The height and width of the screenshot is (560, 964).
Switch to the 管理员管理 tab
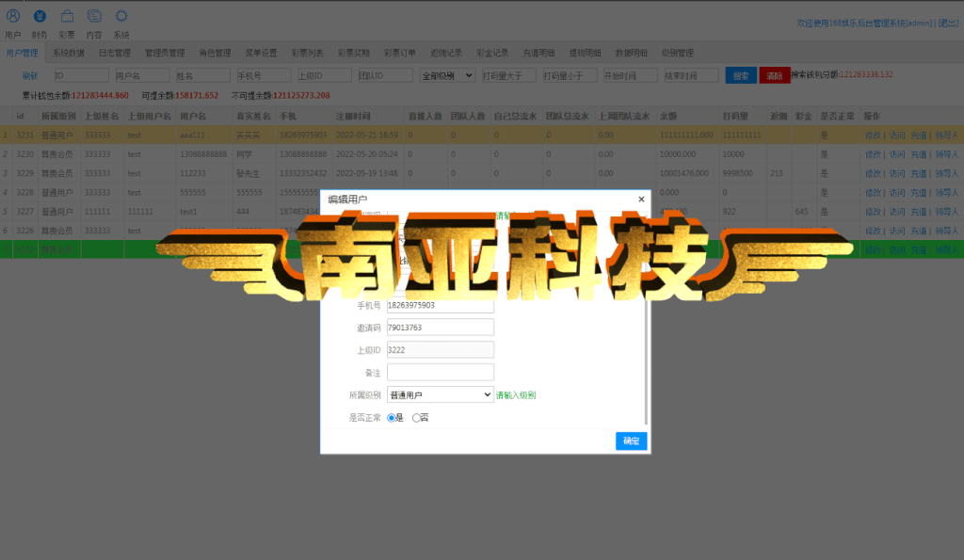point(165,53)
